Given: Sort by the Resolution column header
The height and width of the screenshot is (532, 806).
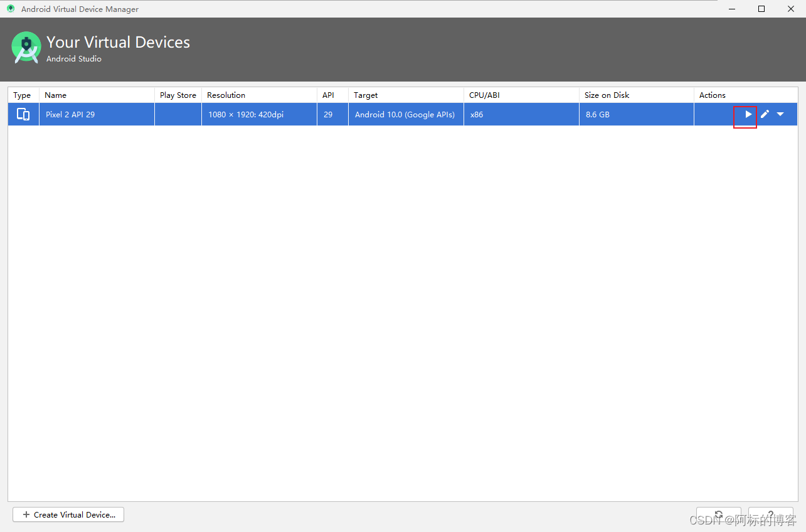Looking at the screenshot, I should (x=260, y=95).
